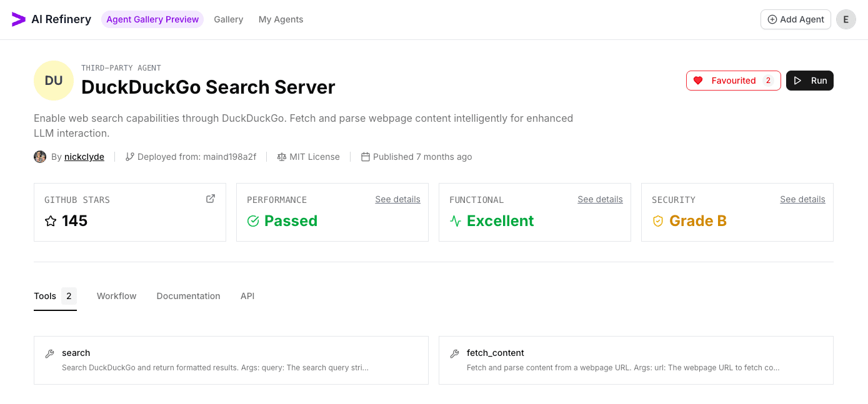868x404 pixels.
Task: Click the wrench icon on fetch_content tool
Action: pyautogui.click(x=454, y=352)
